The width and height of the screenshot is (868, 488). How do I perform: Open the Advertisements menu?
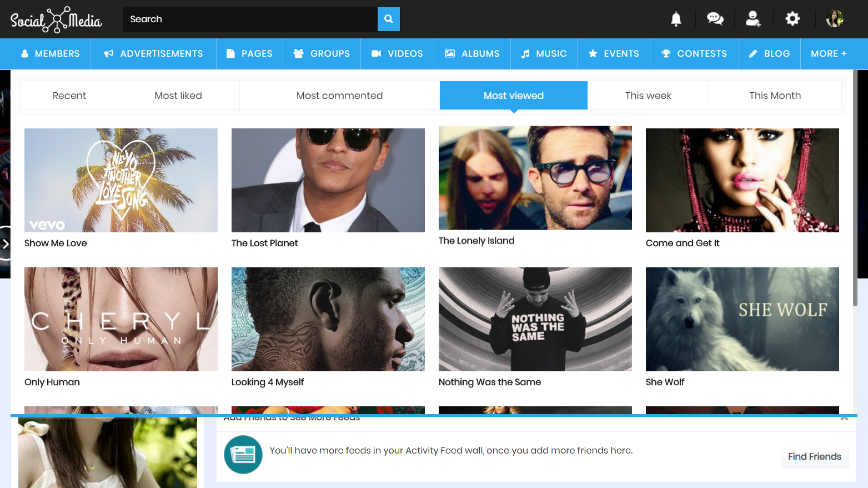[x=153, y=53]
